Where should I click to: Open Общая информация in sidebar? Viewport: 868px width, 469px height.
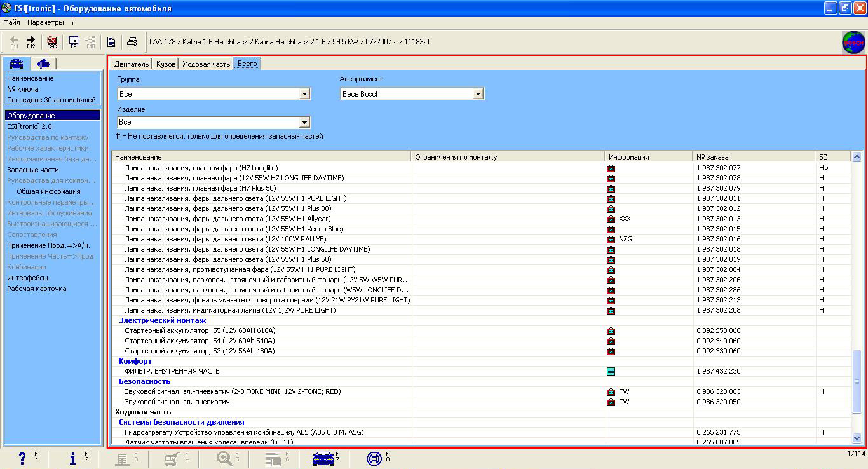48,191
